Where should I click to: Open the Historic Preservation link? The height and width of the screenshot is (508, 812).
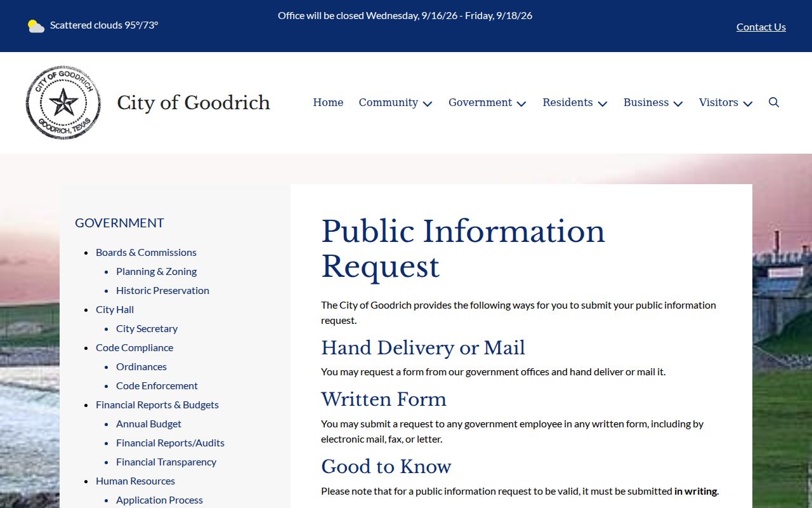tap(162, 290)
